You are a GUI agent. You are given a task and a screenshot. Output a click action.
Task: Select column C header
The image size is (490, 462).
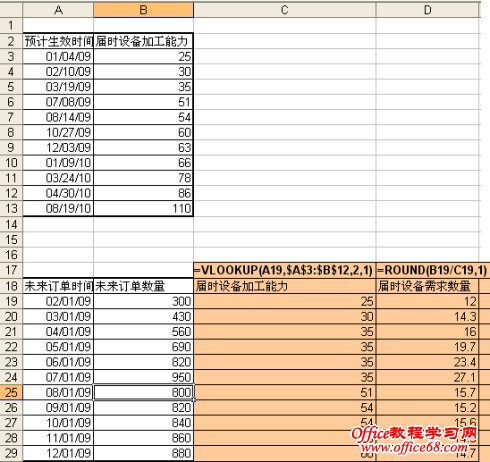click(284, 10)
